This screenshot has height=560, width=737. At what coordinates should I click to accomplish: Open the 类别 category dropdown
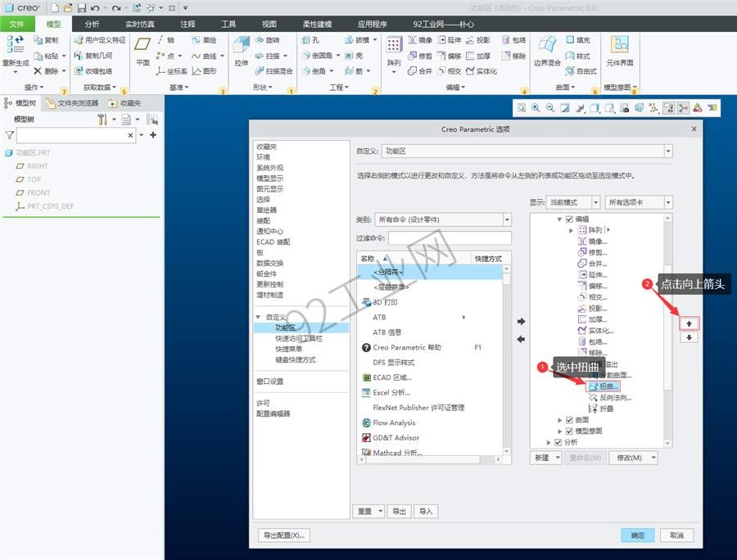coord(443,219)
